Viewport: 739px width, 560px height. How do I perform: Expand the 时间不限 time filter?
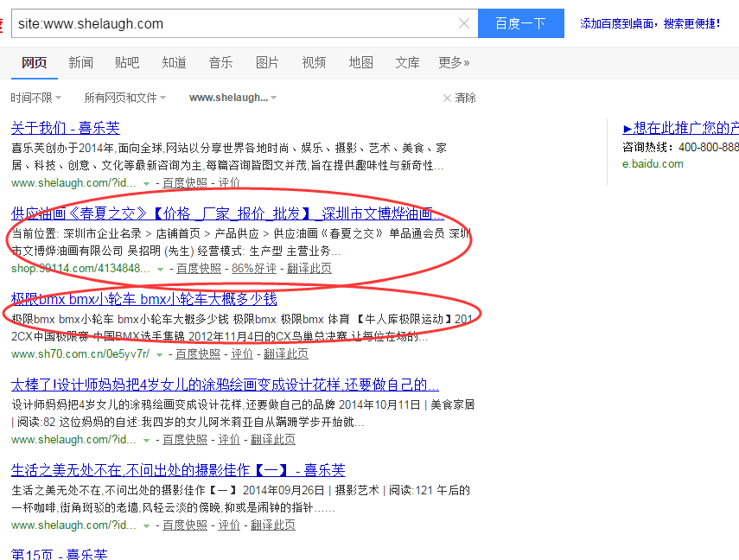coord(35,99)
